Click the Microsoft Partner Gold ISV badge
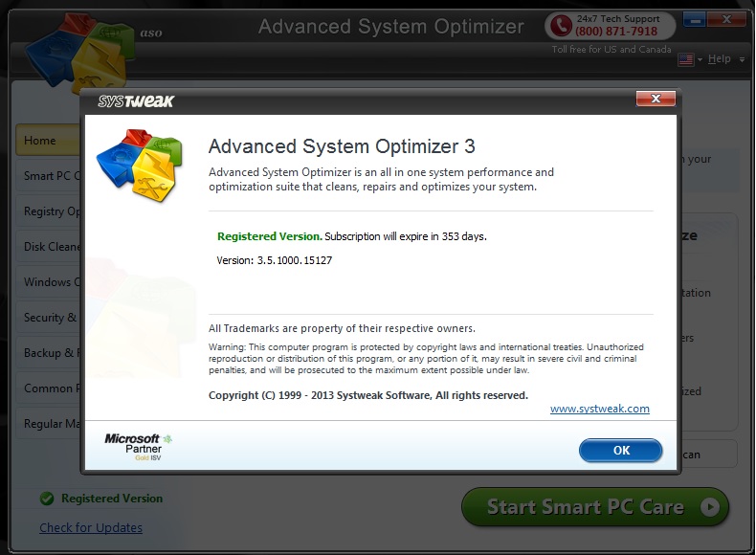 tap(138, 447)
